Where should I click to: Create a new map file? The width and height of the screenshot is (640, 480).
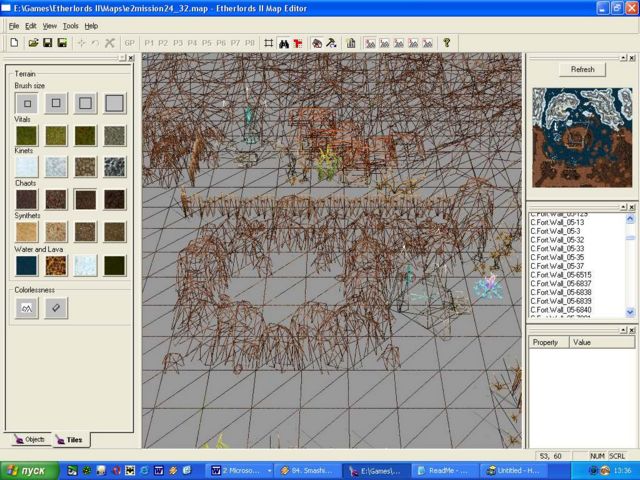pos(14,43)
